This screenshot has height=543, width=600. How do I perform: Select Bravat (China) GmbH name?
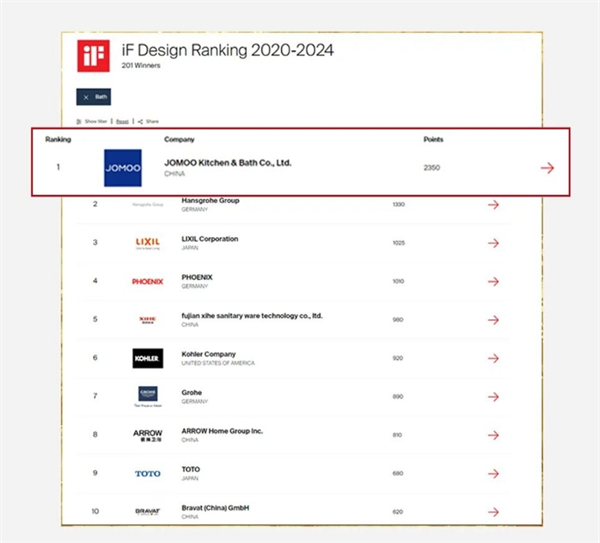(215, 508)
